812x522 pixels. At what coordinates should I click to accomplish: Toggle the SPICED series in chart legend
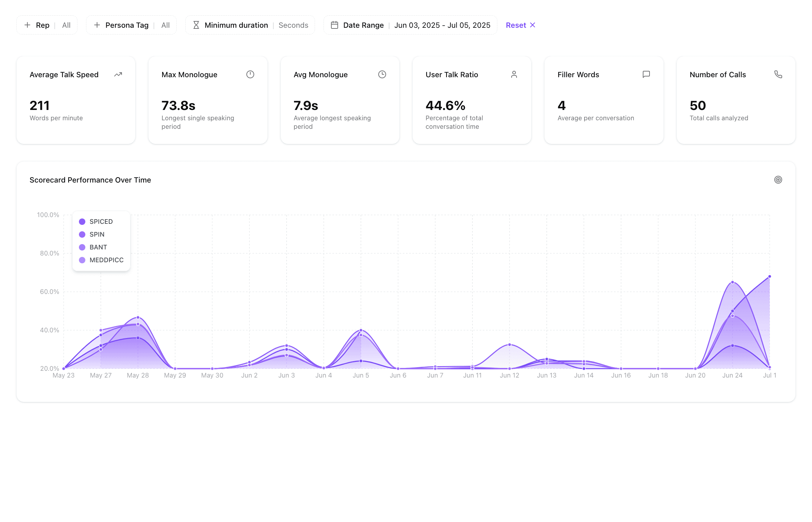101,222
